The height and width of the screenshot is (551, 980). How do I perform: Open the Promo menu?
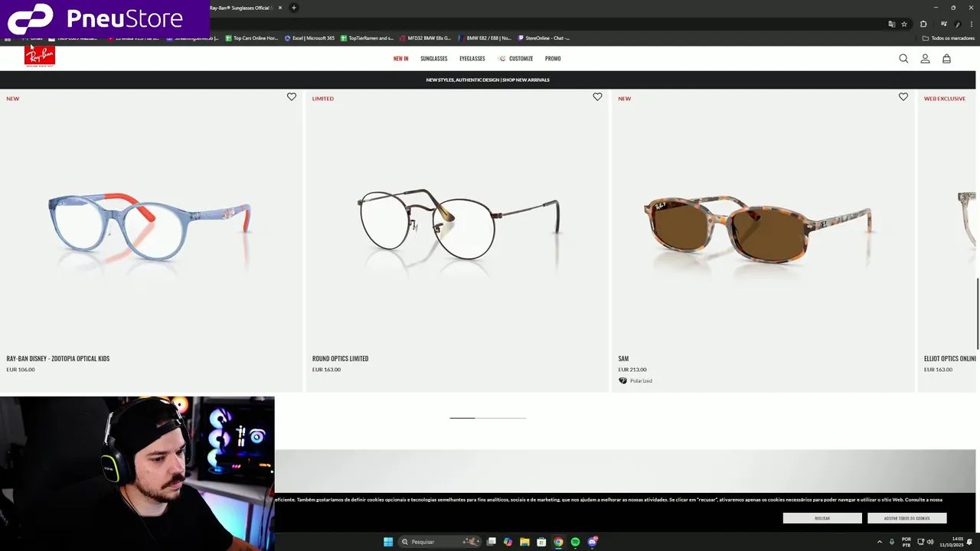coord(553,59)
